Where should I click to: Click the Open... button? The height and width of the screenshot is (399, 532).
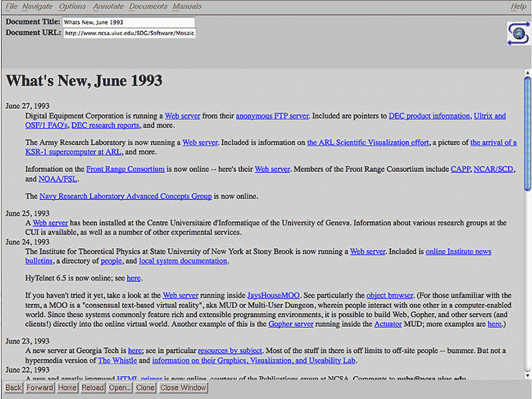[x=120, y=388]
